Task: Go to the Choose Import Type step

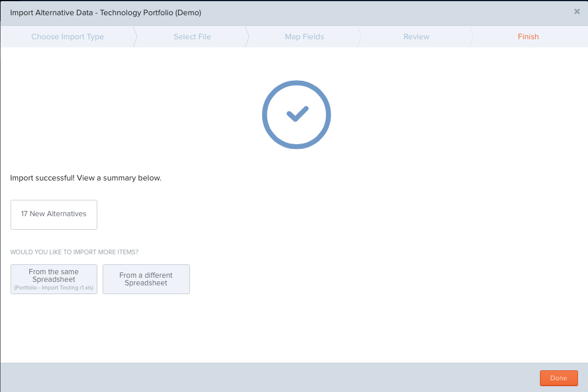Action: click(x=67, y=37)
